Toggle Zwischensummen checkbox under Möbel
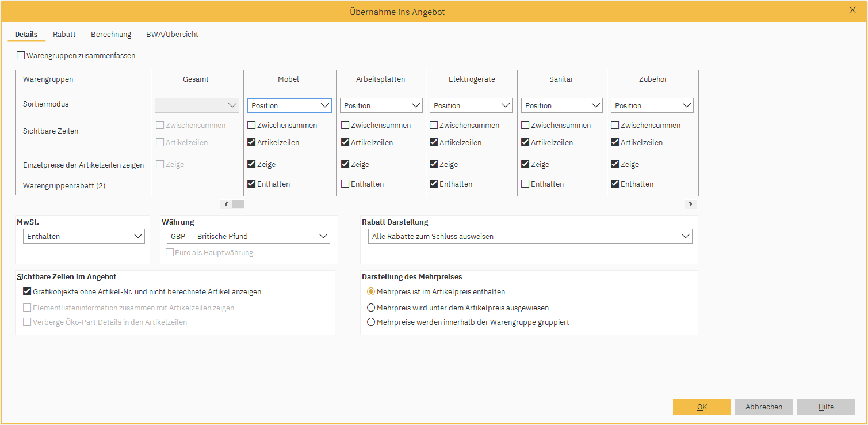Viewport: 868px width, 425px height. [252, 125]
